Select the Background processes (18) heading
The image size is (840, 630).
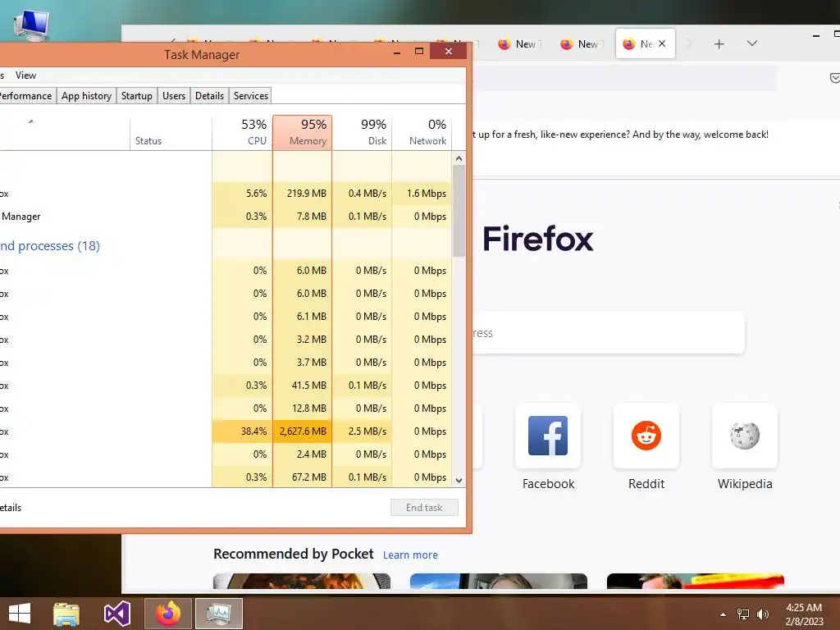(50, 246)
